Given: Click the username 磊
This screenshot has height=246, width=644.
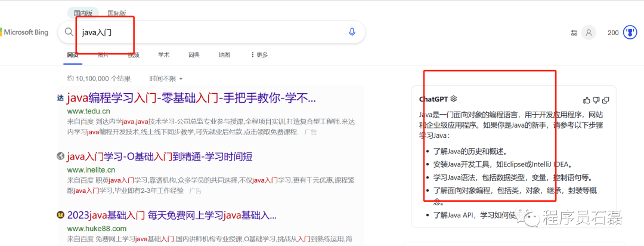Looking at the screenshot, I should pos(574,32).
